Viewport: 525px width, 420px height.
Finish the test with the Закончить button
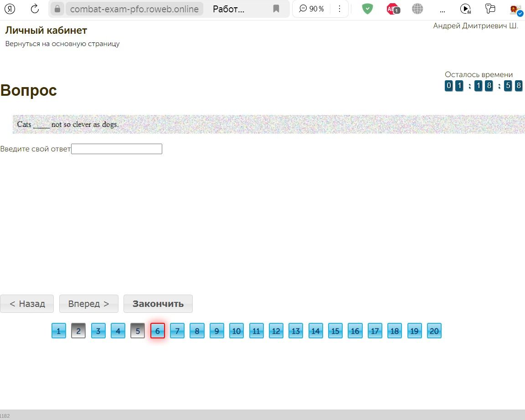(x=158, y=304)
